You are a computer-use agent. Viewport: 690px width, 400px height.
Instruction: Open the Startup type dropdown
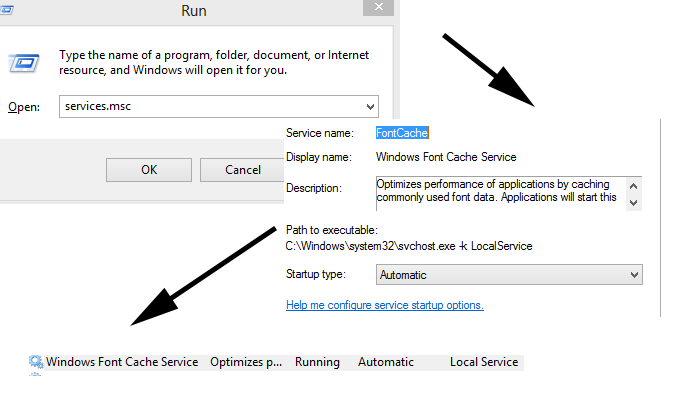click(509, 275)
